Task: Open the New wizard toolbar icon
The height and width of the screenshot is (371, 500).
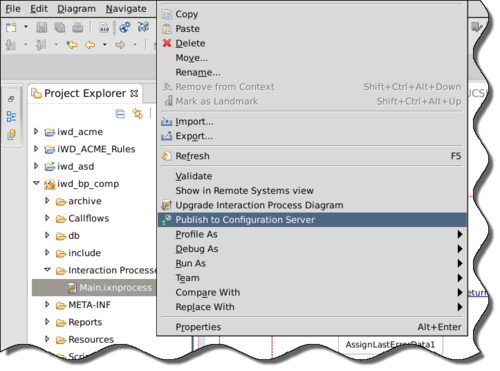Action: coord(11,27)
